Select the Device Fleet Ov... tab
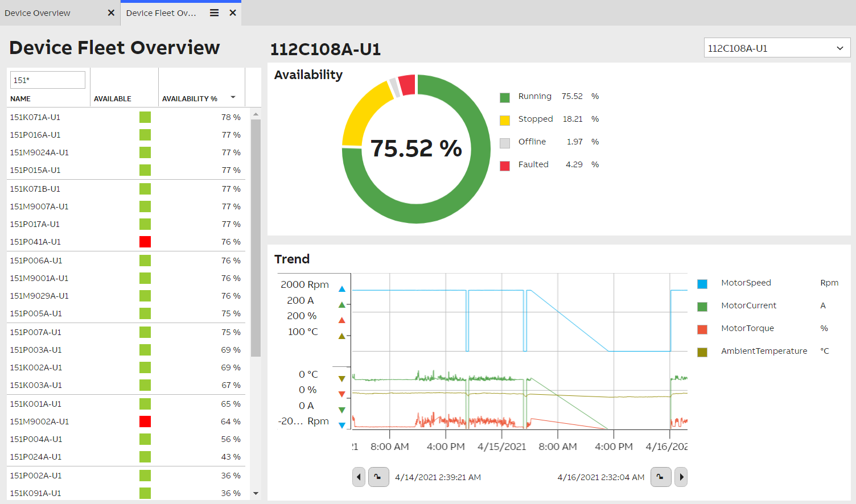The width and height of the screenshot is (856, 504). coord(161,13)
